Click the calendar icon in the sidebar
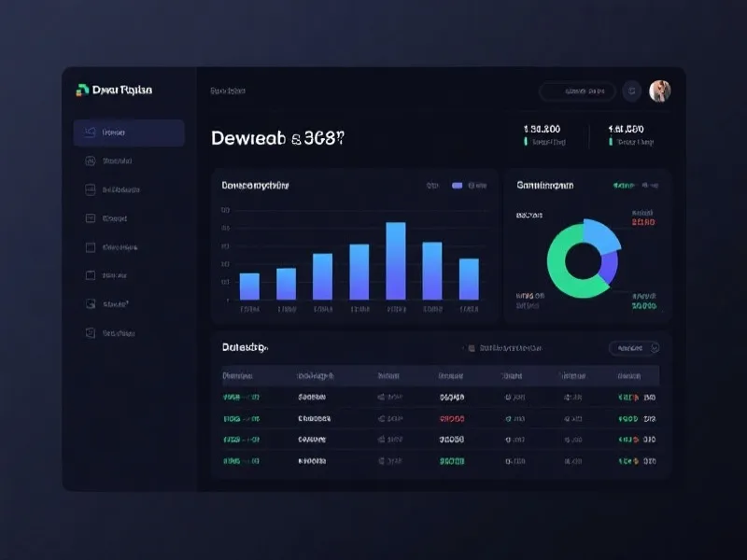747x560 pixels. pos(90,274)
